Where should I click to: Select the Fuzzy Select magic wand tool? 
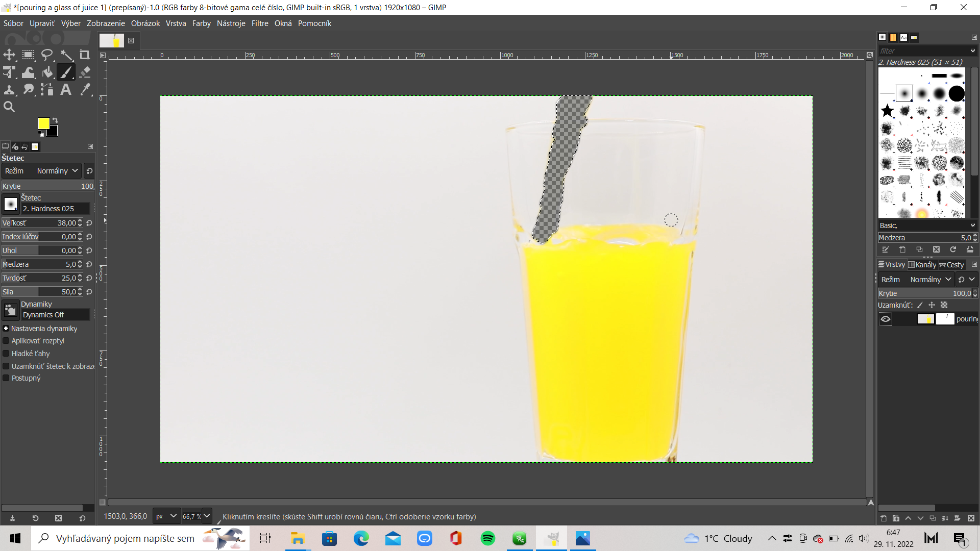66,55
